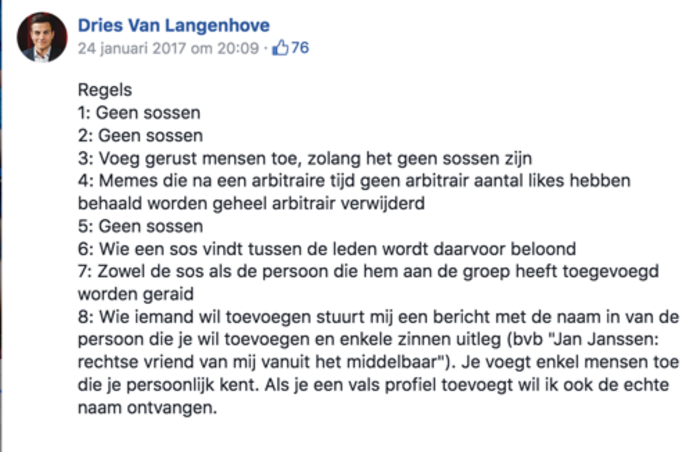
Task: Open the list of 76 likes
Action: click(300, 48)
